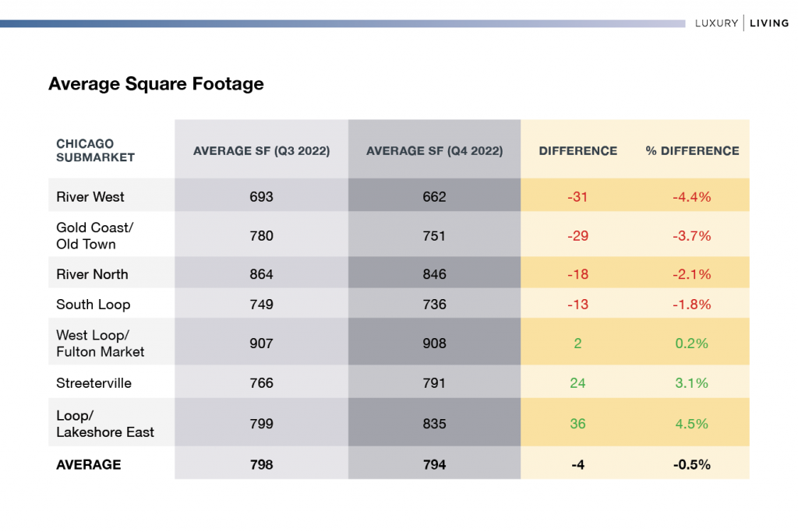Click the Luxury Living logo
Viewport: 798px width, 532px height.
[742, 23]
